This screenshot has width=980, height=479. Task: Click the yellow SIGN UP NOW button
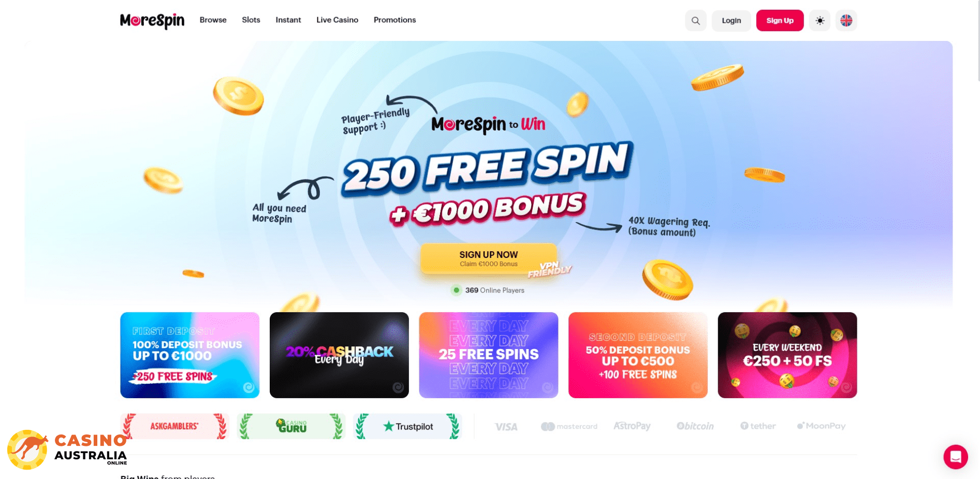pyautogui.click(x=489, y=258)
